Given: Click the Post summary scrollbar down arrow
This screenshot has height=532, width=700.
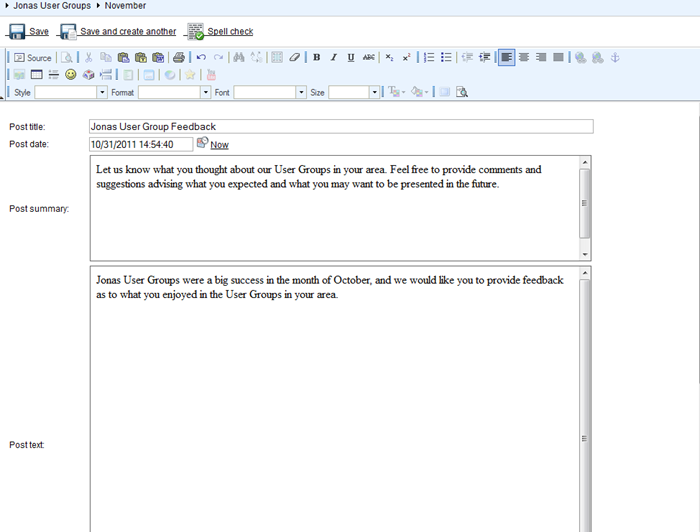Looking at the screenshot, I should [x=585, y=254].
